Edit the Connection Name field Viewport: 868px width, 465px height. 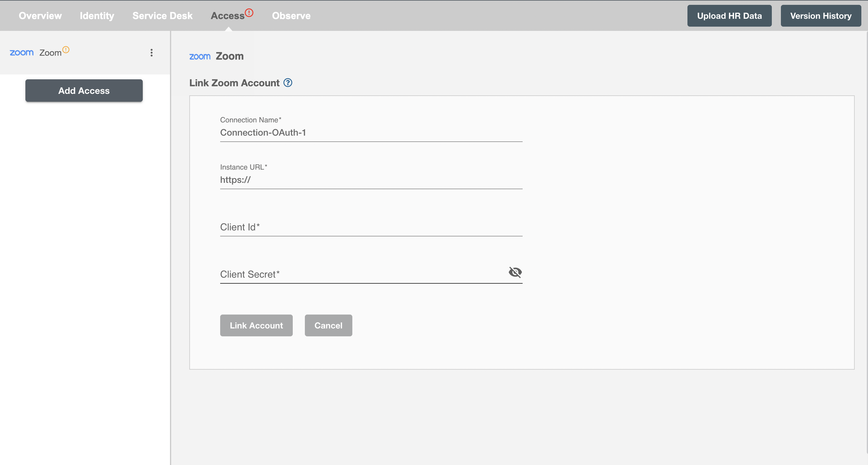coord(371,133)
